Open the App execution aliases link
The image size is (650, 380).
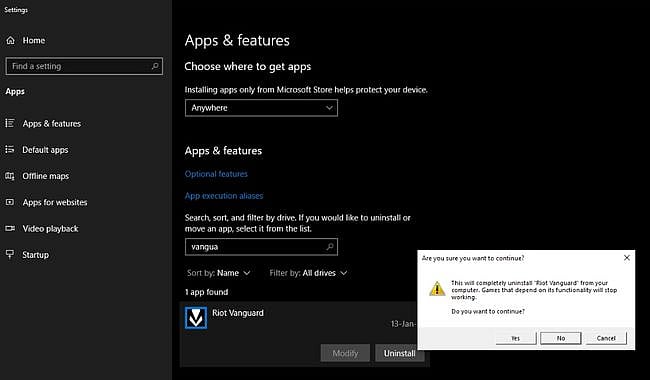point(224,196)
